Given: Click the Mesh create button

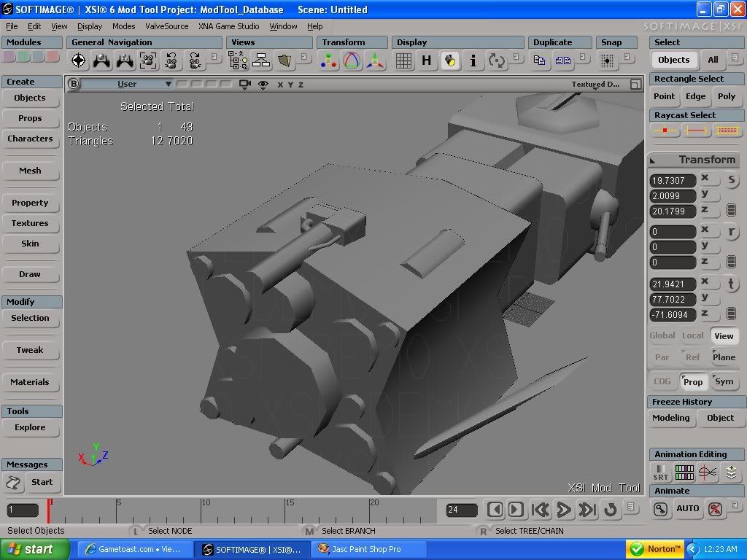Looking at the screenshot, I should pyautogui.click(x=30, y=171).
